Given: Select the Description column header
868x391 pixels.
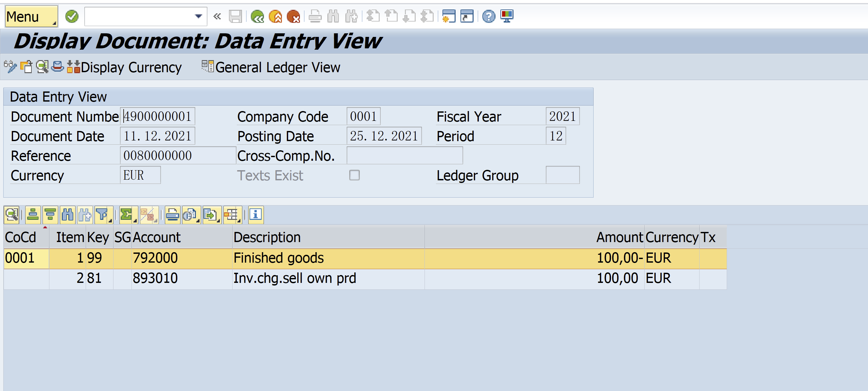Looking at the screenshot, I should [x=329, y=237].
